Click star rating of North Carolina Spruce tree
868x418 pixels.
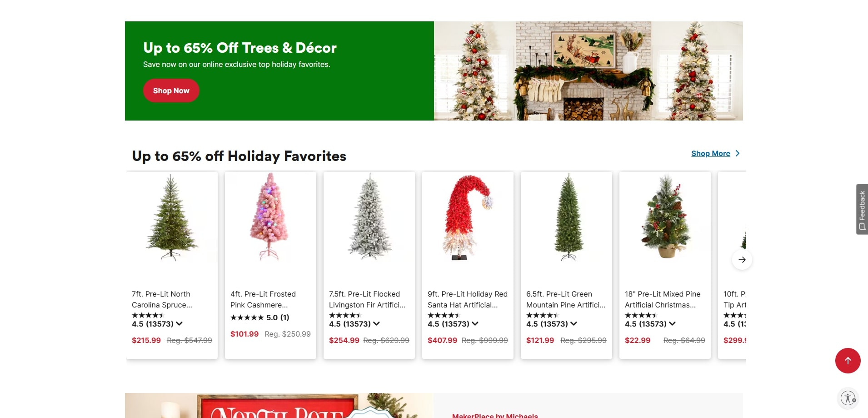tap(148, 315)
